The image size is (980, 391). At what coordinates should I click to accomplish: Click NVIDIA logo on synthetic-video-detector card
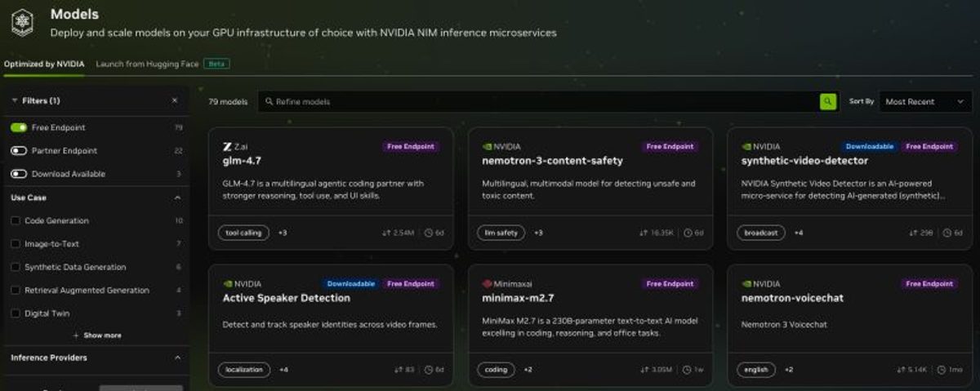[746, 147]
